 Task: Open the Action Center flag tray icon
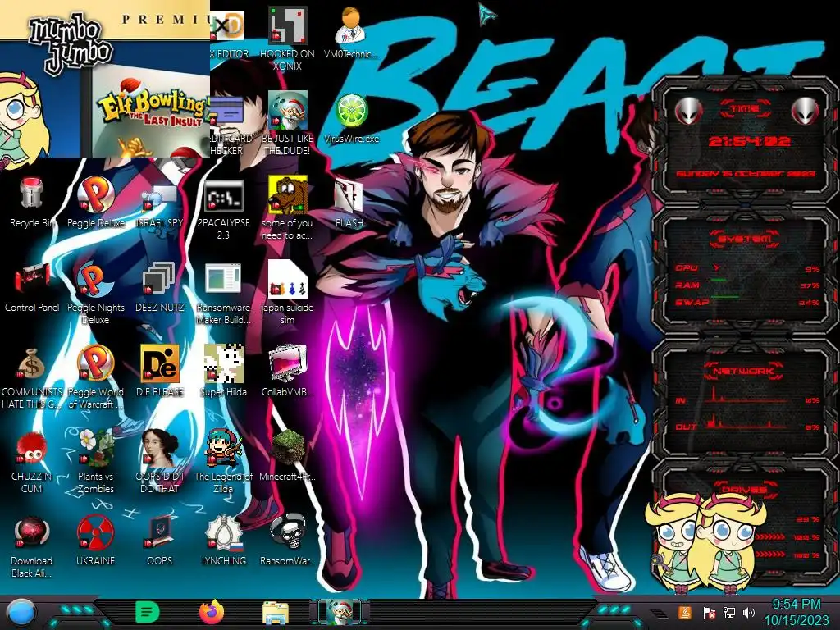(710, 613)
